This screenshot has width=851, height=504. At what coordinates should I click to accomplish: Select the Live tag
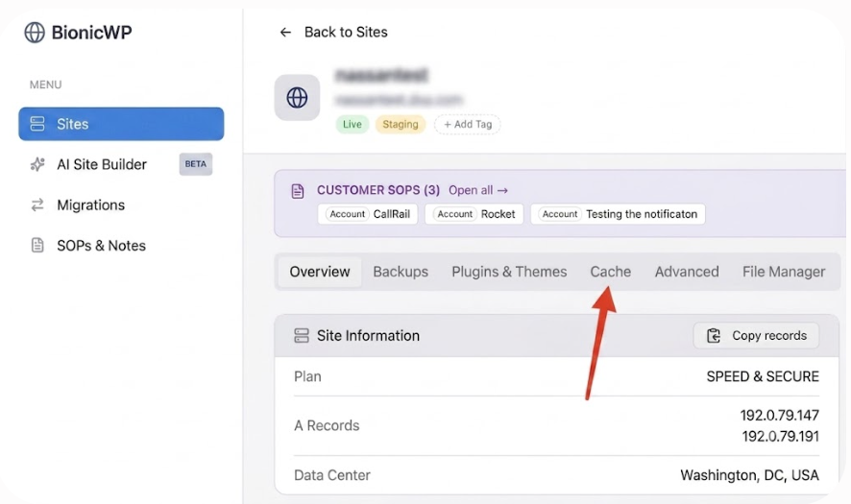[353, 124]
